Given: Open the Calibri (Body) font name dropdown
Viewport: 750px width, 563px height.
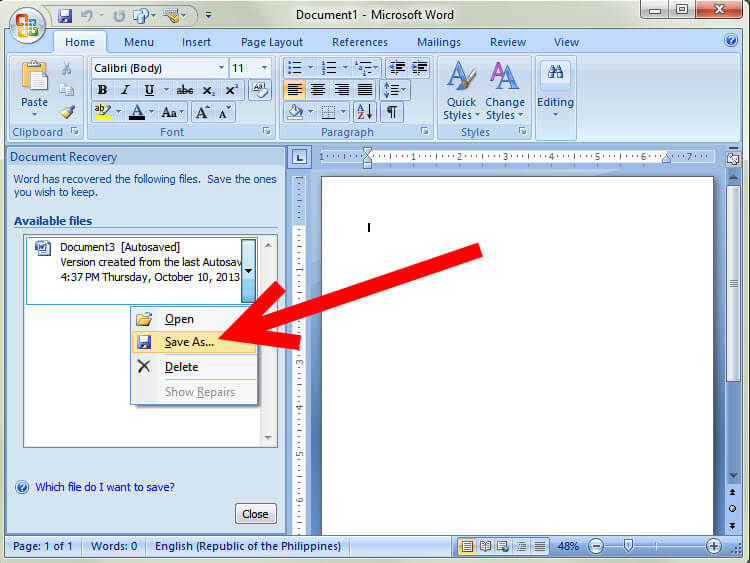Looking at the screenshot, I should [x=221, y=68].
